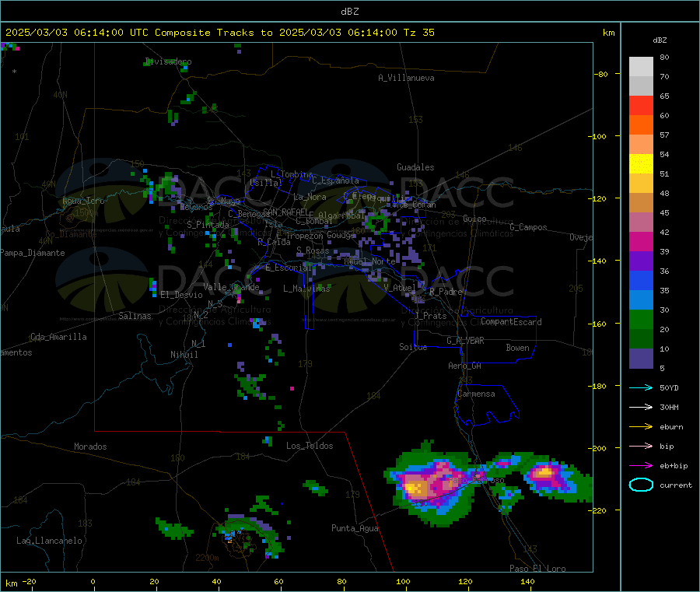Click the Divisadero map label

(168, 61)
